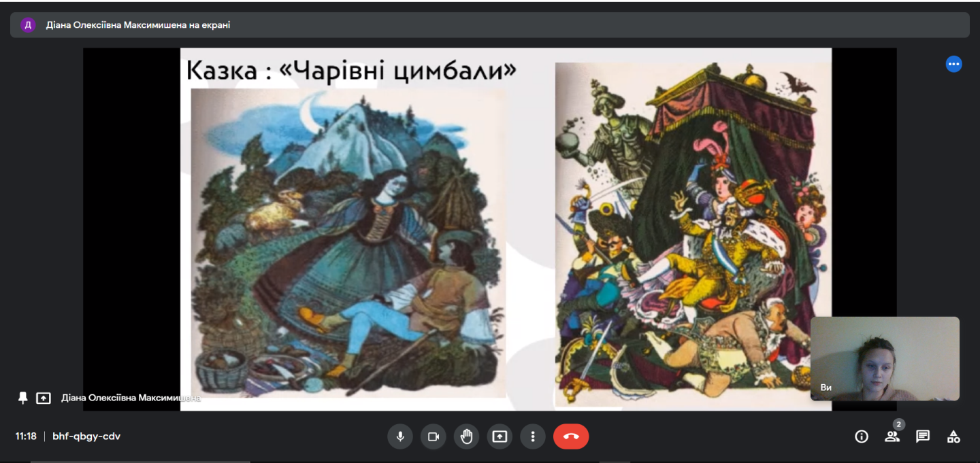Click the 'Ви' label on self-view

(x=826, y=388)
